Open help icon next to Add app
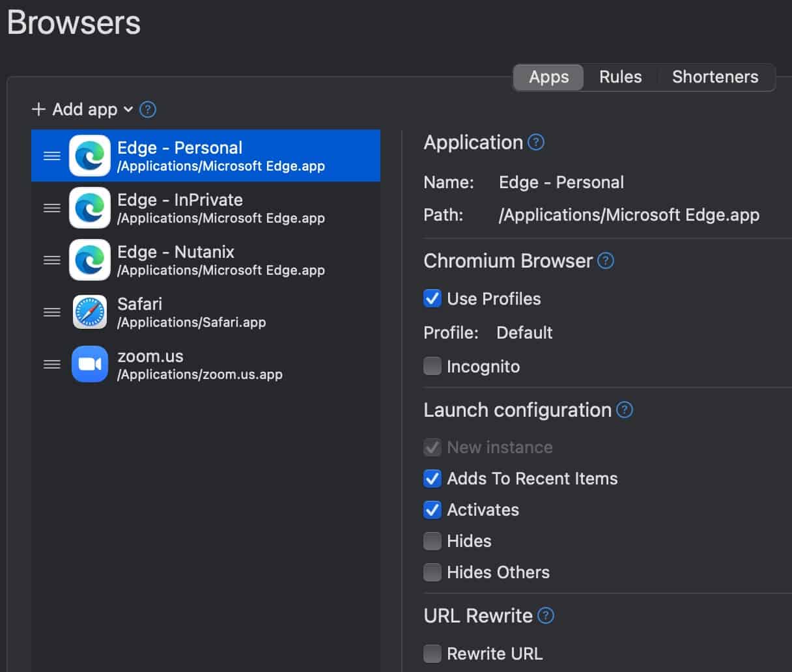The width and height of the screenshot is (792, 672). point(148,109)
